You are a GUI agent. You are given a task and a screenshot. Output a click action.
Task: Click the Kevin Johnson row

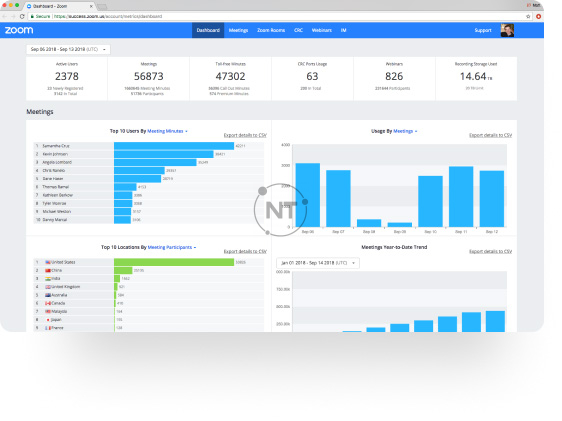pos(149,154)
